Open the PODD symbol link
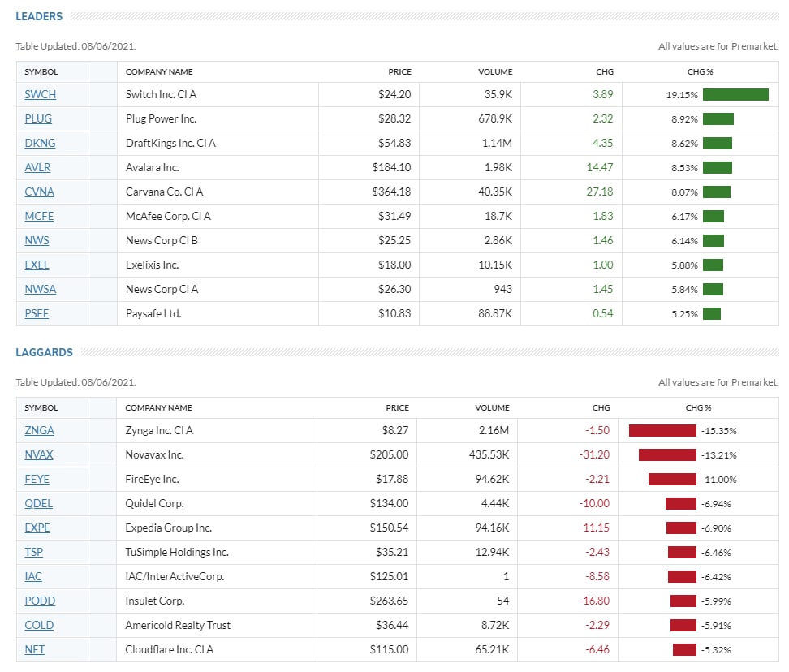 (x=40, y=601)
